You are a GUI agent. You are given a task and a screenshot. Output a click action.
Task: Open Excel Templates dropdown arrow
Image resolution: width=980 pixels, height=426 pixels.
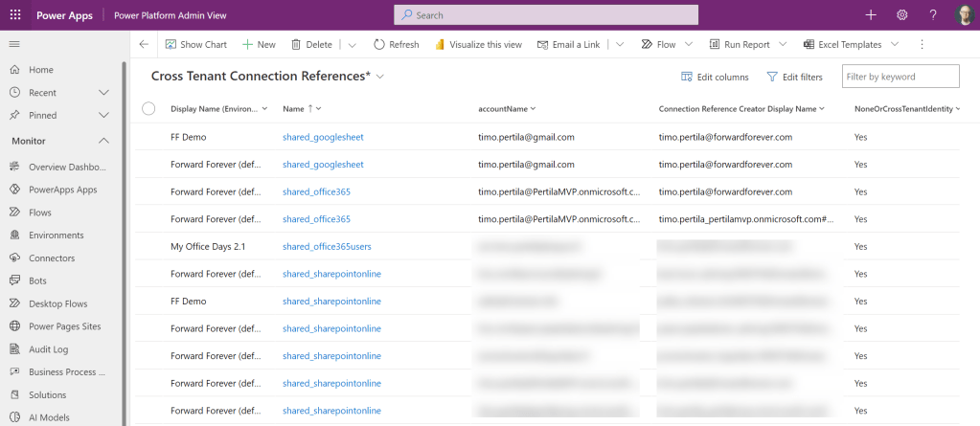(x=895, y=44)
